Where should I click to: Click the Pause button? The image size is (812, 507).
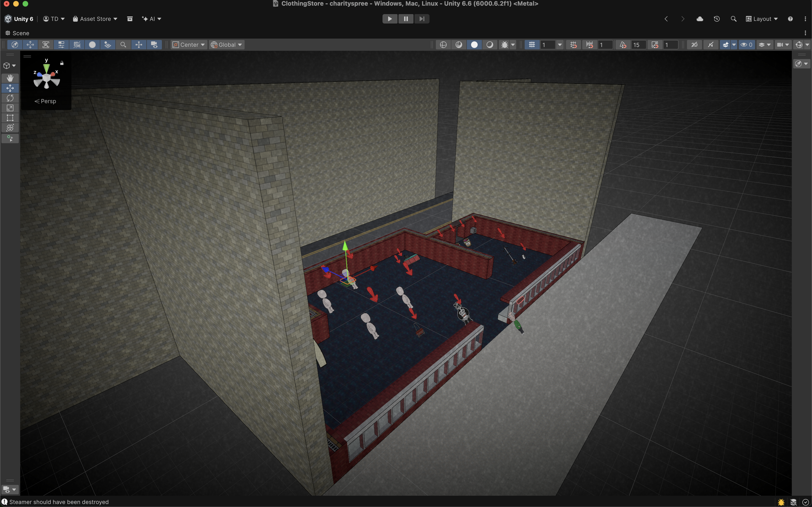[x=406, y=19]
